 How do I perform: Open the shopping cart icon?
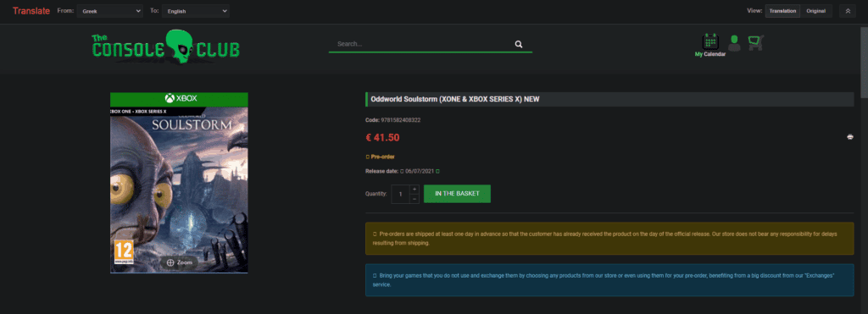pos(755,42)
